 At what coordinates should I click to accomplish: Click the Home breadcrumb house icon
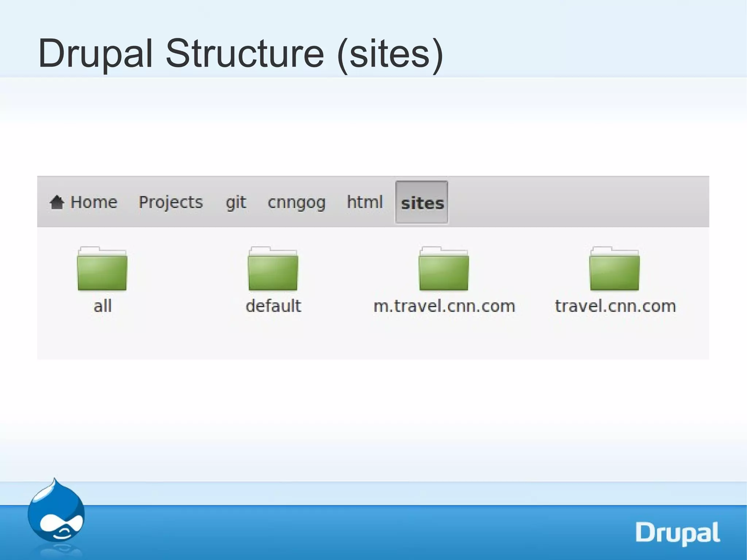(57, 202)
